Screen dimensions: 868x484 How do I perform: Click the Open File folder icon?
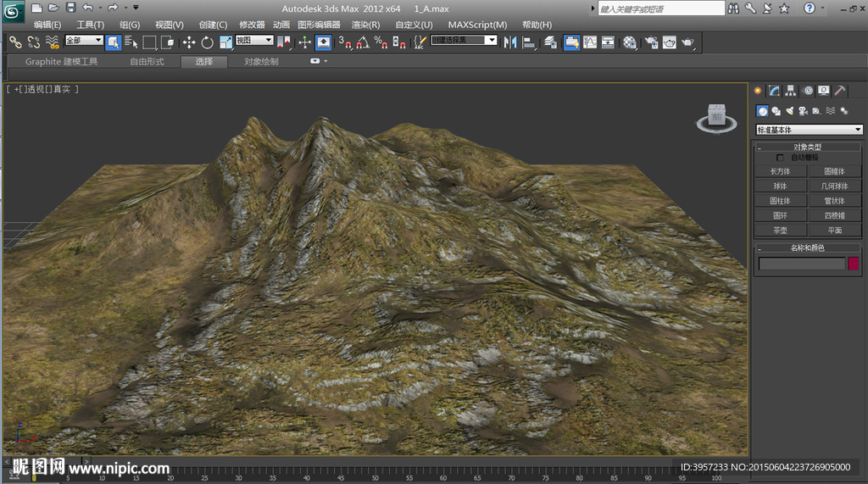tap(53, 8)
